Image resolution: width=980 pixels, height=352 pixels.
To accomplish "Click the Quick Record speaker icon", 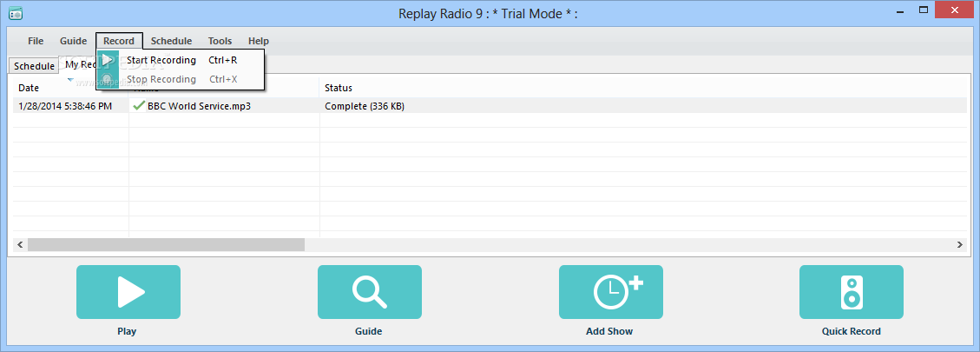I will pos(852,292).
